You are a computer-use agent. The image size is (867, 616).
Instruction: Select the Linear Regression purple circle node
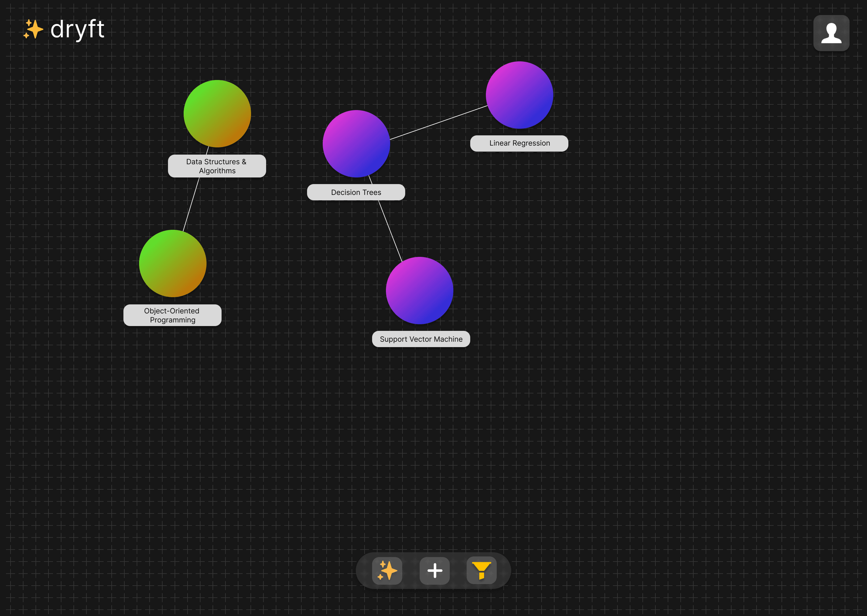519,95
